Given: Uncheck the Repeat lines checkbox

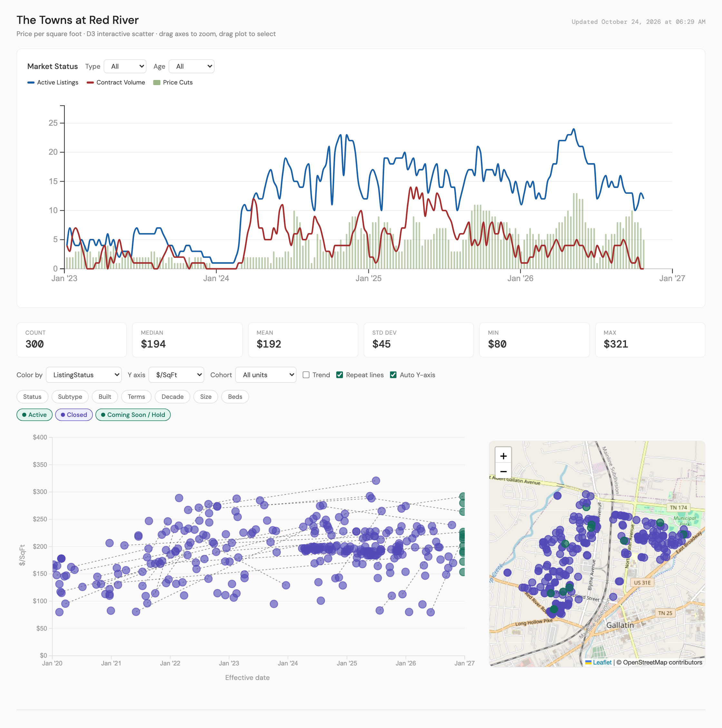Looking at the screenshot, I should pos(340,375).
